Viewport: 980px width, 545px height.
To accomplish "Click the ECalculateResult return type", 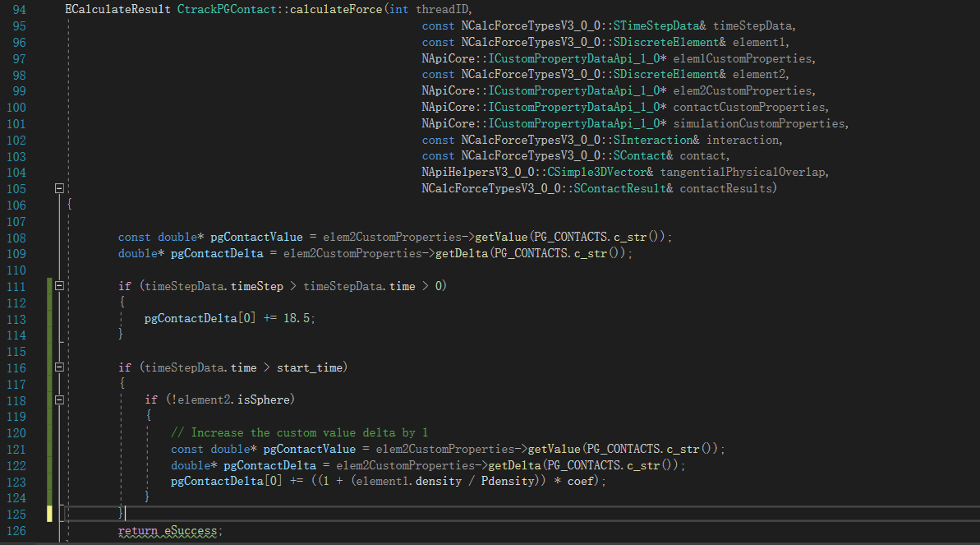I will click(117, 9).
